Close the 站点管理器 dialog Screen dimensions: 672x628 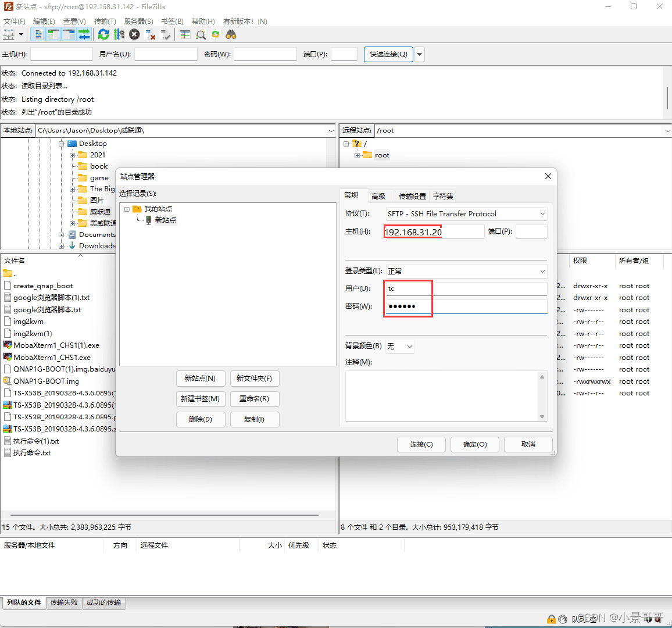[548, 177]
